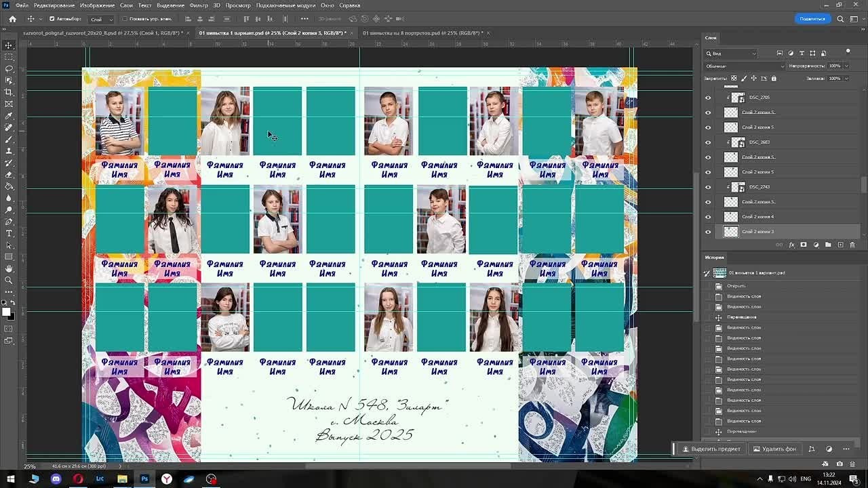
Task: Select the Horizontal Type tool
Action: tap(9, 233)
